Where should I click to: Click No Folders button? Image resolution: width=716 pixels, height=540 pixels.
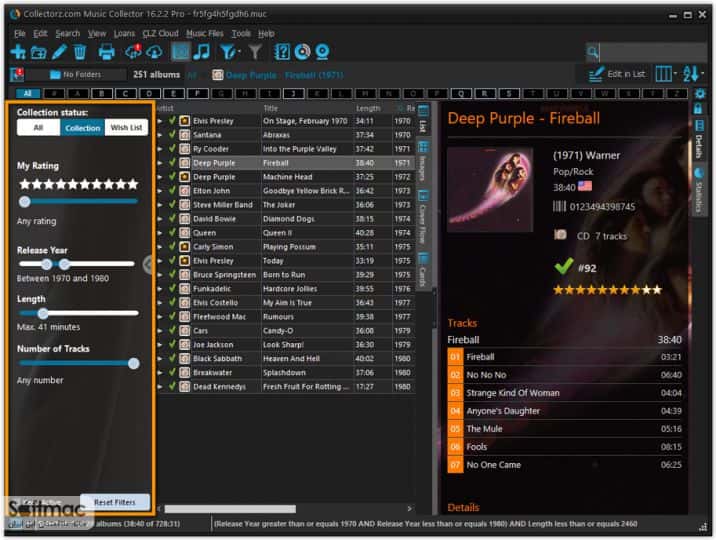pos(75,74)
